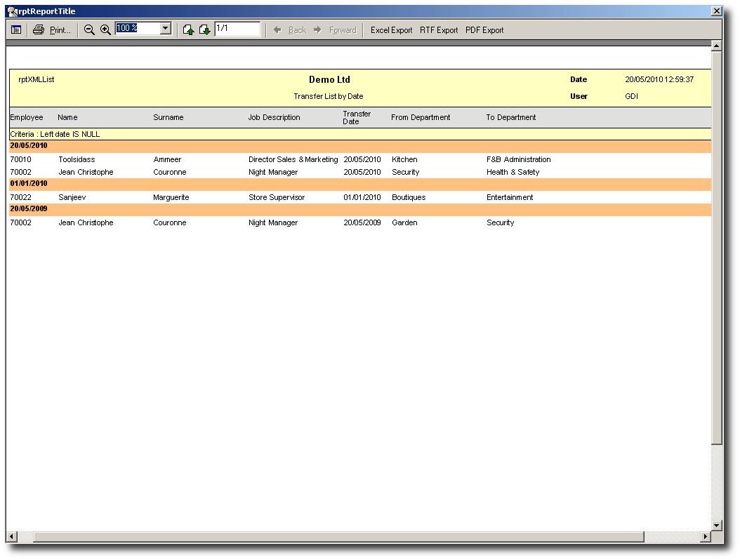Toggle the table of contents icon
740x560 pixels.
click(15, 30)
